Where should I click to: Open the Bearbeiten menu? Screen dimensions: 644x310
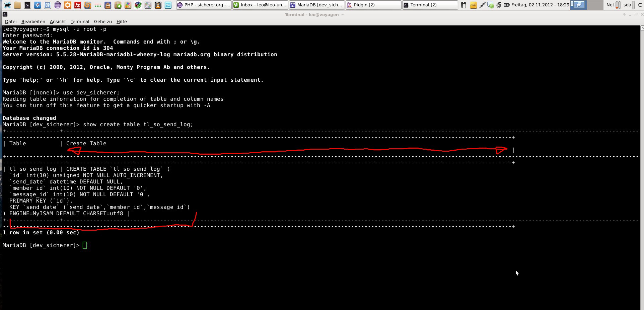[33, 21]
